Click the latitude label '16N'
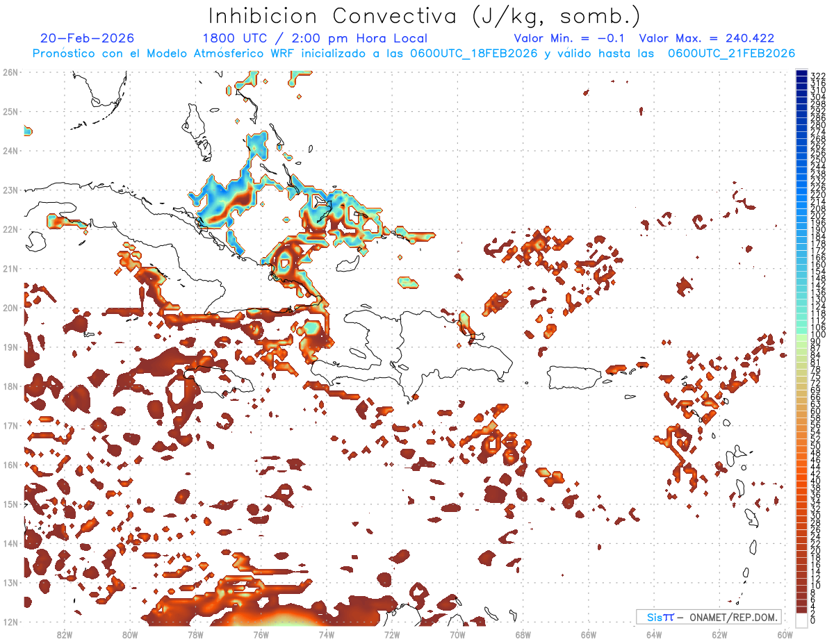 click(x=10, y=465)
